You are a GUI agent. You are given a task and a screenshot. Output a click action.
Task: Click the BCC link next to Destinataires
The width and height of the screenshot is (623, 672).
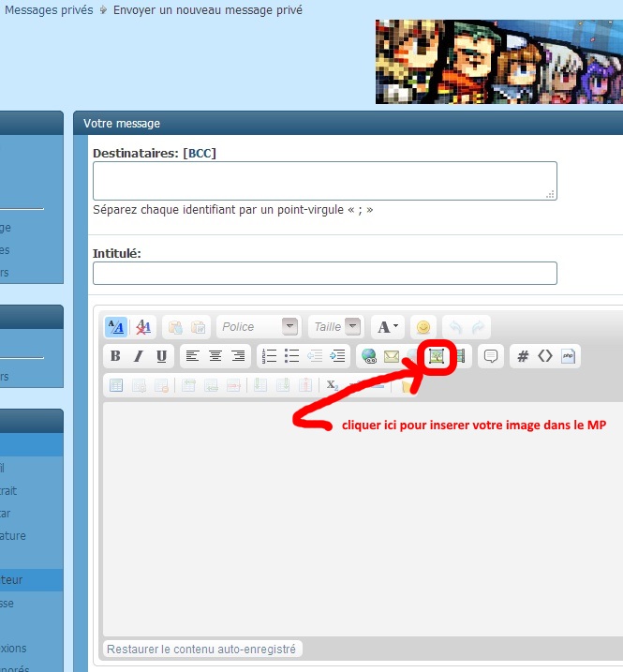pos(200,153)
